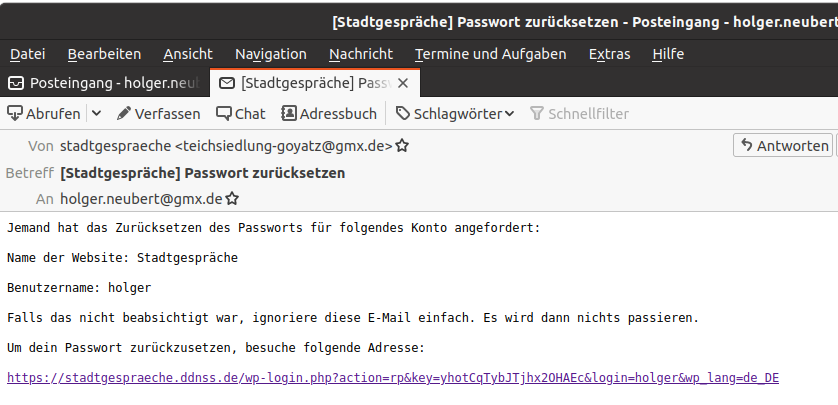Open the Verfassen compose message button

158,114
